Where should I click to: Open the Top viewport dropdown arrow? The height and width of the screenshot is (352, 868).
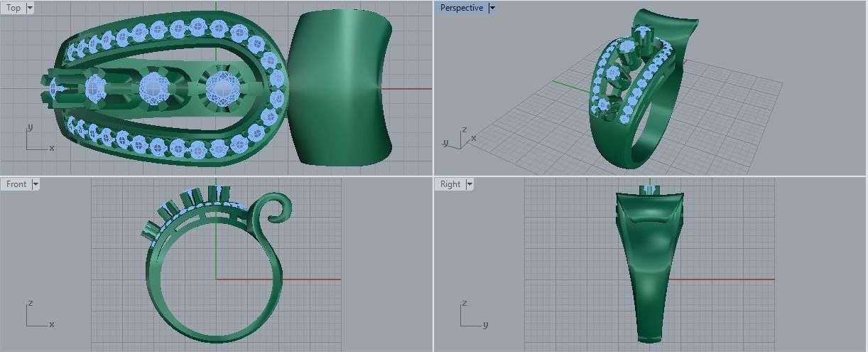(x=30, y=8)
